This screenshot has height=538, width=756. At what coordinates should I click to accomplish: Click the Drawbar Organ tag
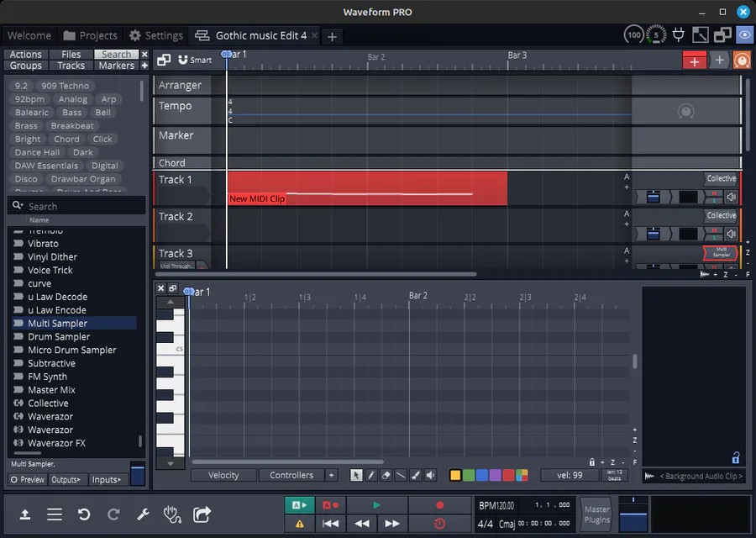tap(83, 178)
